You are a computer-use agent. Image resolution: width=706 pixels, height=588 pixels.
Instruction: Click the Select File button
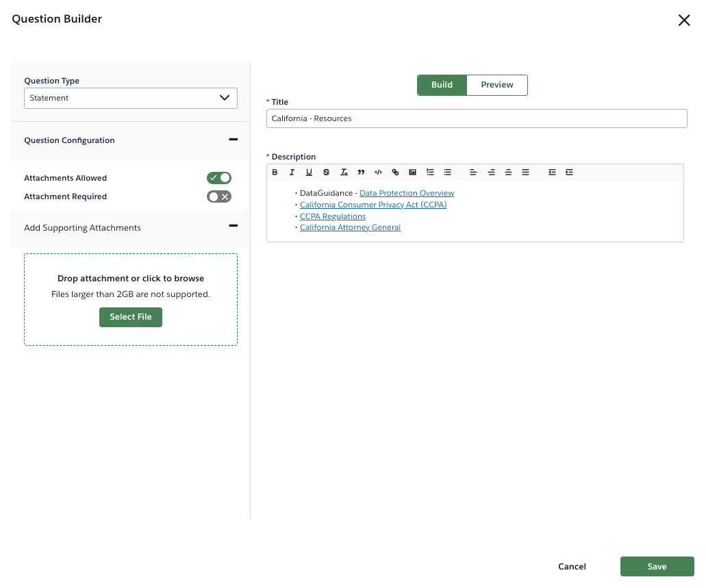(x=130, y=317)
